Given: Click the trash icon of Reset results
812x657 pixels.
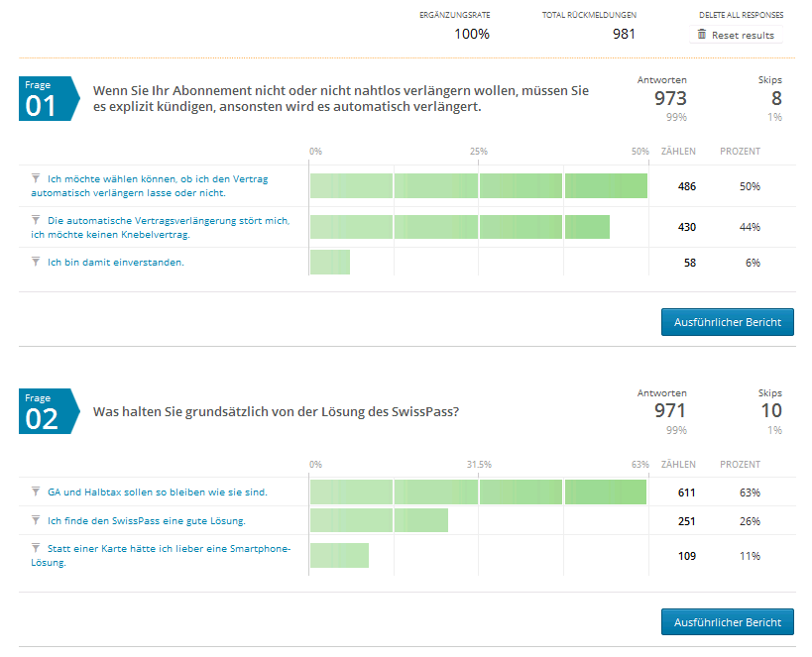Looking at the screenshot, I should [702, 35].
